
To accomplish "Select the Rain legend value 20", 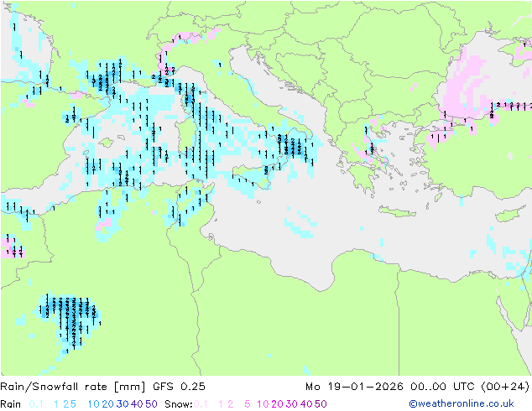I will 108,404.
